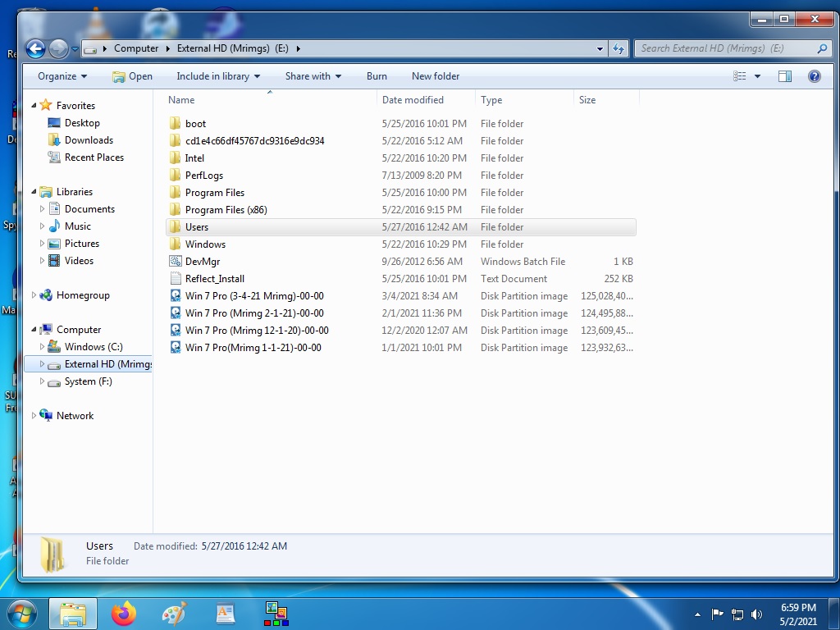Show hidden tray icons arrow
This screenshot has height=630, width=840.
tap(697, 614)
